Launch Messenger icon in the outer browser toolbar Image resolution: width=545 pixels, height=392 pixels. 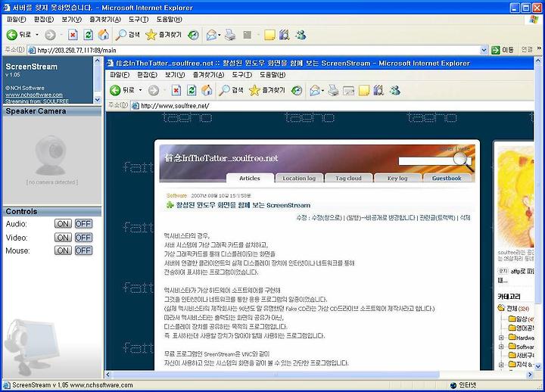point(301,34)
